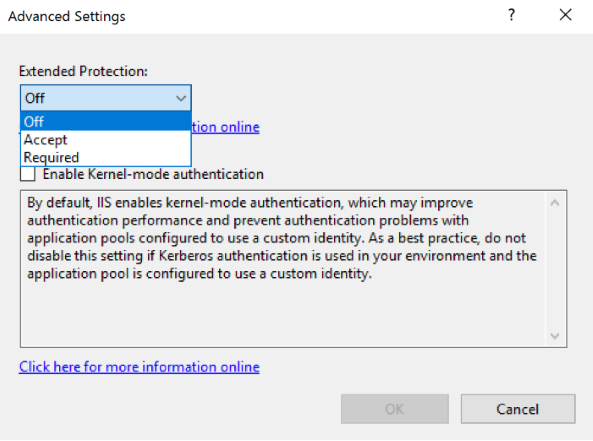Click the description box vertical scrollbar track
This screenshot has width=593, height=441.
coord(555,269)
